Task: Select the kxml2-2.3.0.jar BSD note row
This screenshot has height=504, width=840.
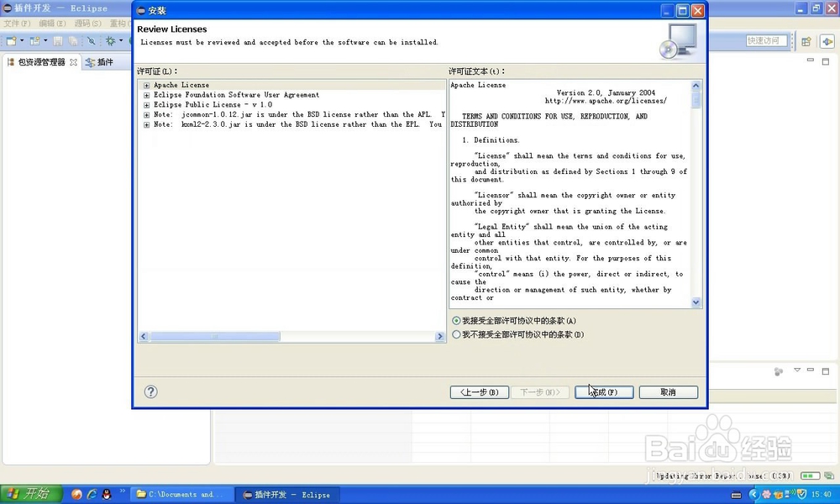Action: (292, 125)
